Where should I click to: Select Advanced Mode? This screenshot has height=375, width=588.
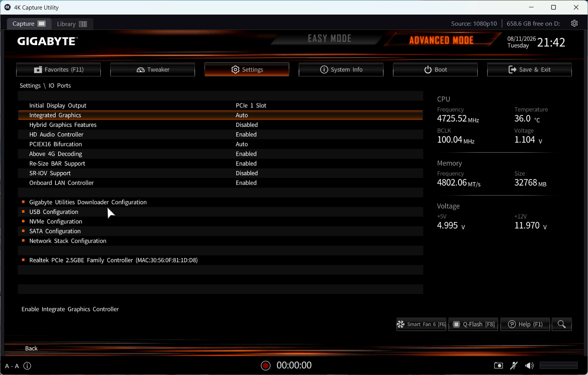click(x=441, y=40)
